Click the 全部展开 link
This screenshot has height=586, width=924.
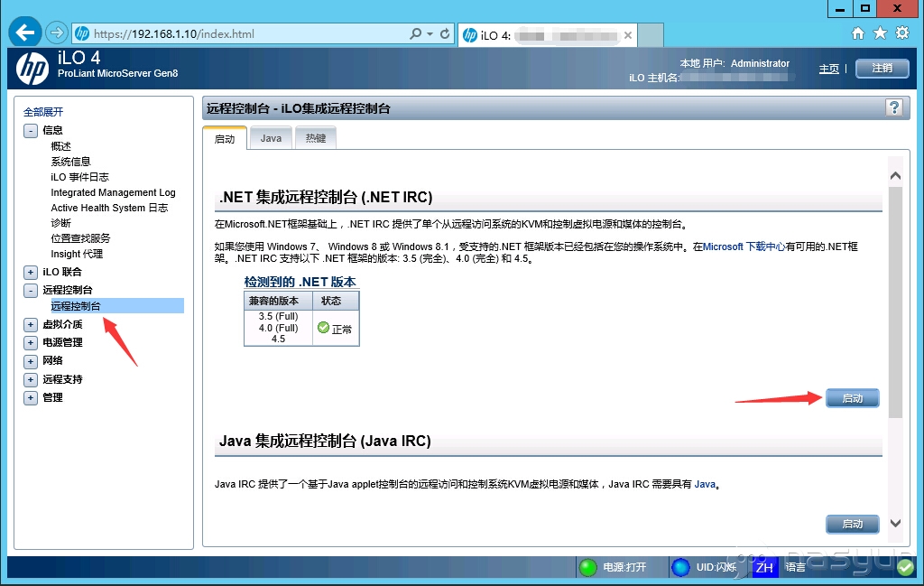(43, 112)
